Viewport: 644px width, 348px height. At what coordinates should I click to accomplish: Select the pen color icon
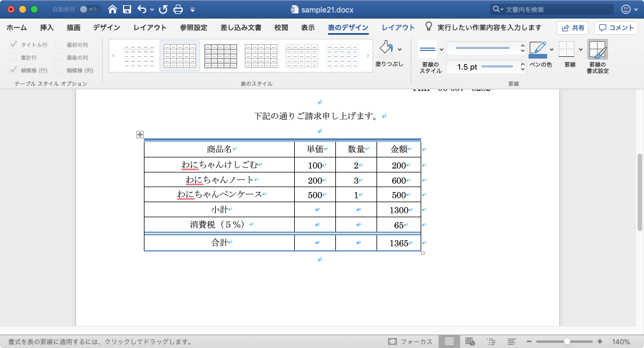pyautogui.click(x=538, y=50)
